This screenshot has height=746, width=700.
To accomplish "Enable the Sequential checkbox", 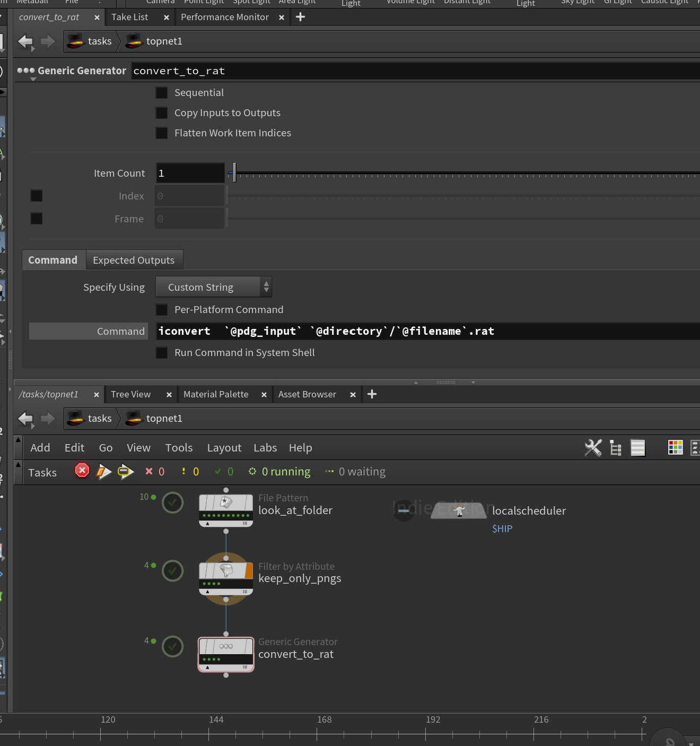I will (162, 93).
